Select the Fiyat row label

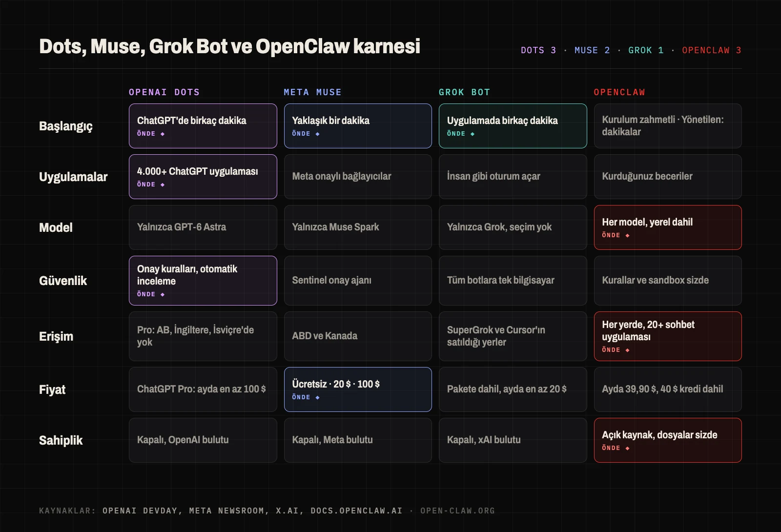click(x=52, y=389)
